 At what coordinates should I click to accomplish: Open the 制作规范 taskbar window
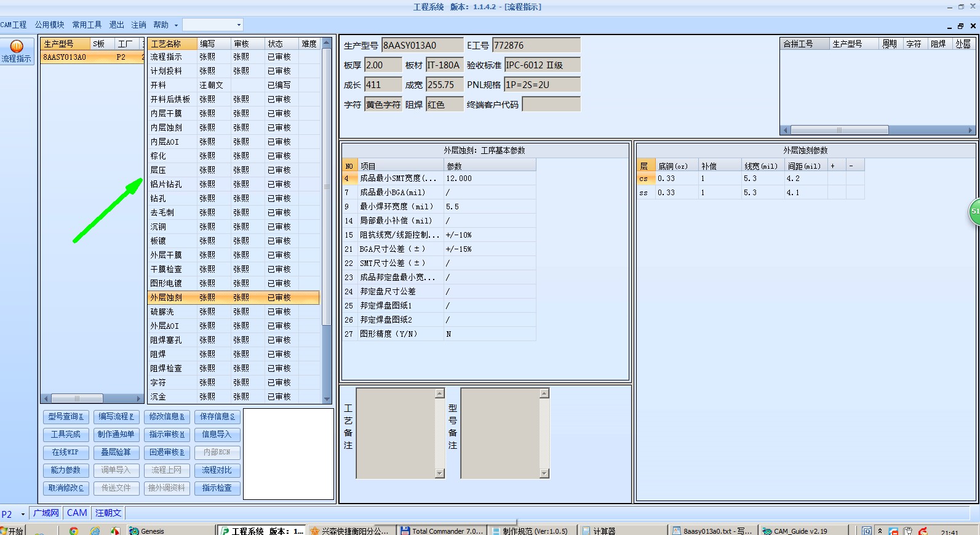click(533, 531)
